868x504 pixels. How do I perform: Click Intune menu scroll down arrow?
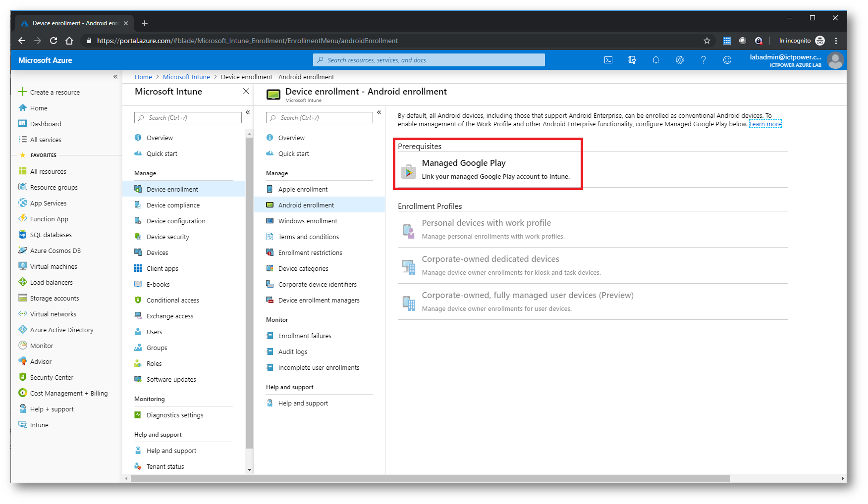click(x=249, y=469)
